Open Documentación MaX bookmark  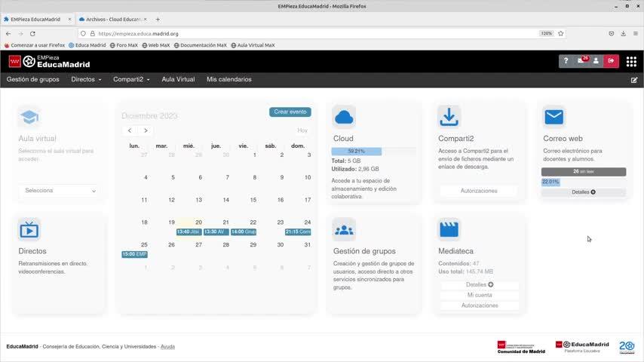[200, 45]
